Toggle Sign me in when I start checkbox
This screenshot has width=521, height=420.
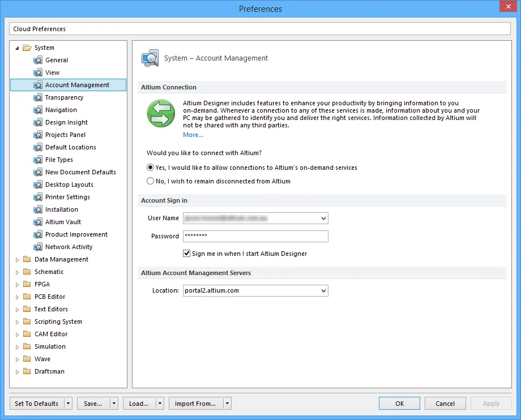point(186,254)
